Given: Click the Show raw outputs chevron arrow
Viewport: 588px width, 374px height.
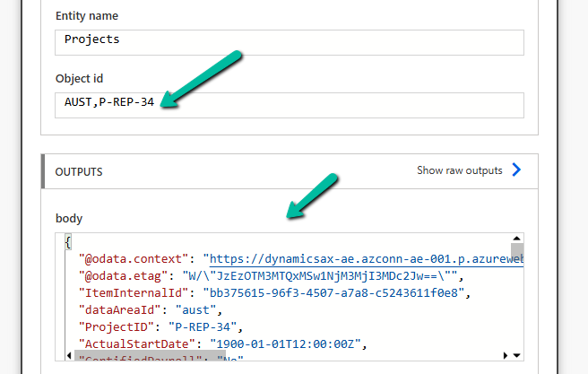Looking at the screenshot, I should (x=516, y=170).
